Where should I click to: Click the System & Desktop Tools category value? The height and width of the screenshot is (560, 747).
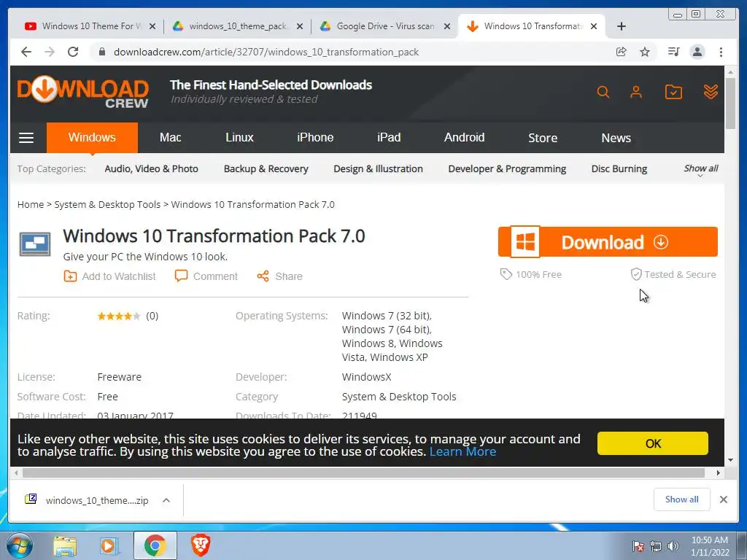(x=399, y=396)
